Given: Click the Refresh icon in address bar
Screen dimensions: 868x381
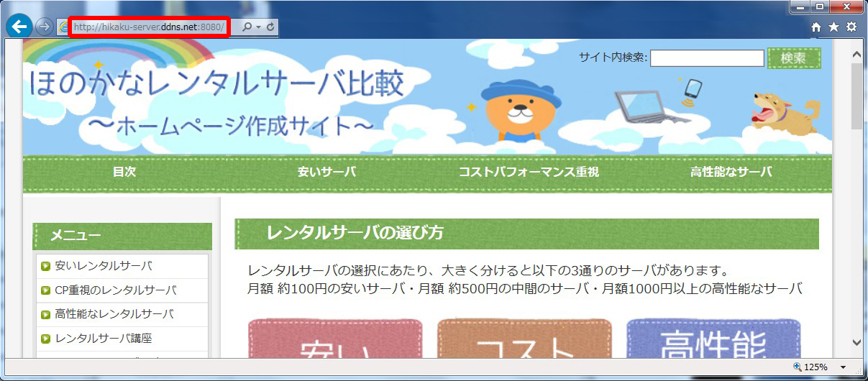Looking at the screenshot, I should pyautogui.click(x=270, y=27).
